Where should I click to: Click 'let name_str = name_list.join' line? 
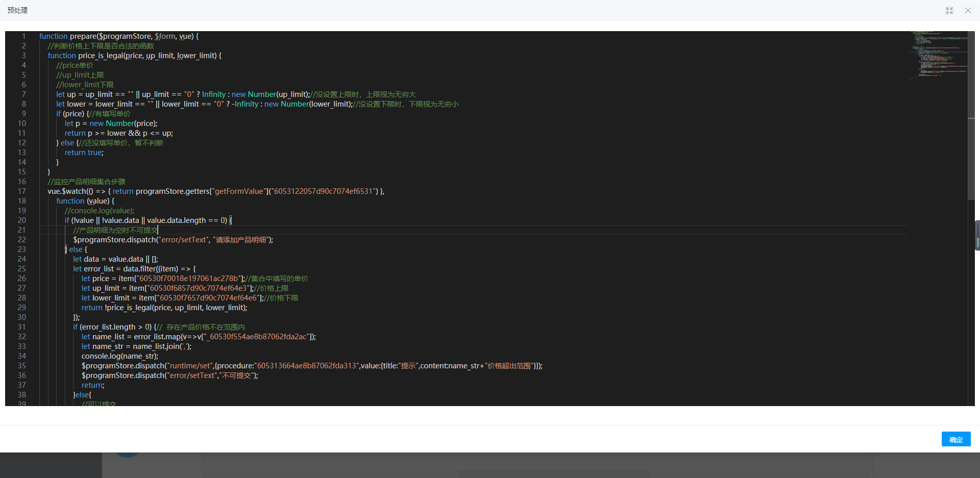[x=137, y=346]
